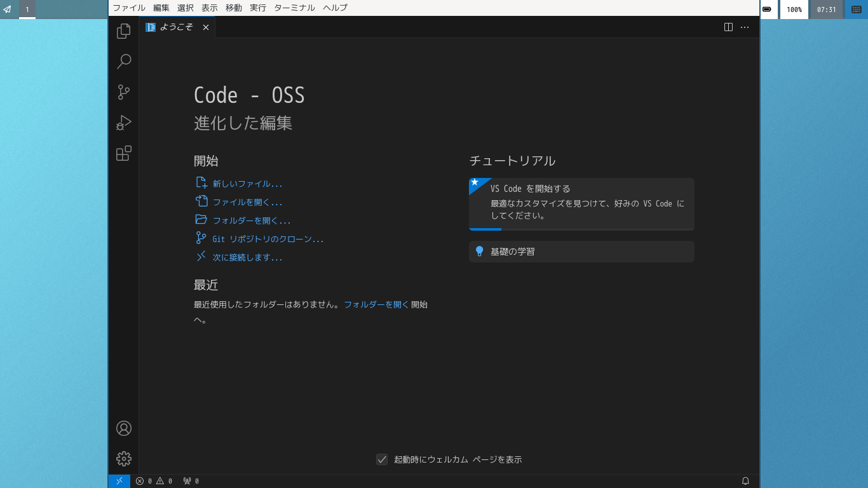868x488 pixels.
Task: Select the ようこそ tab
Action: point(177,27)
